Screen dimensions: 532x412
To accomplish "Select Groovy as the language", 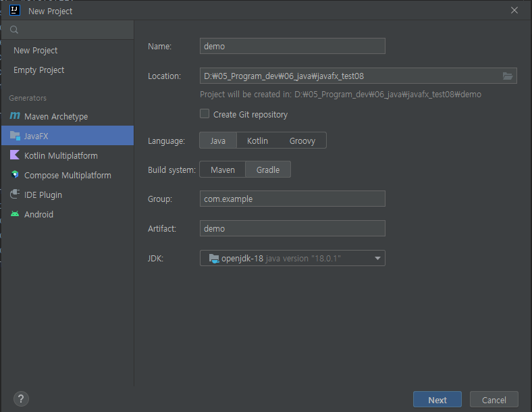I will 302,140.
